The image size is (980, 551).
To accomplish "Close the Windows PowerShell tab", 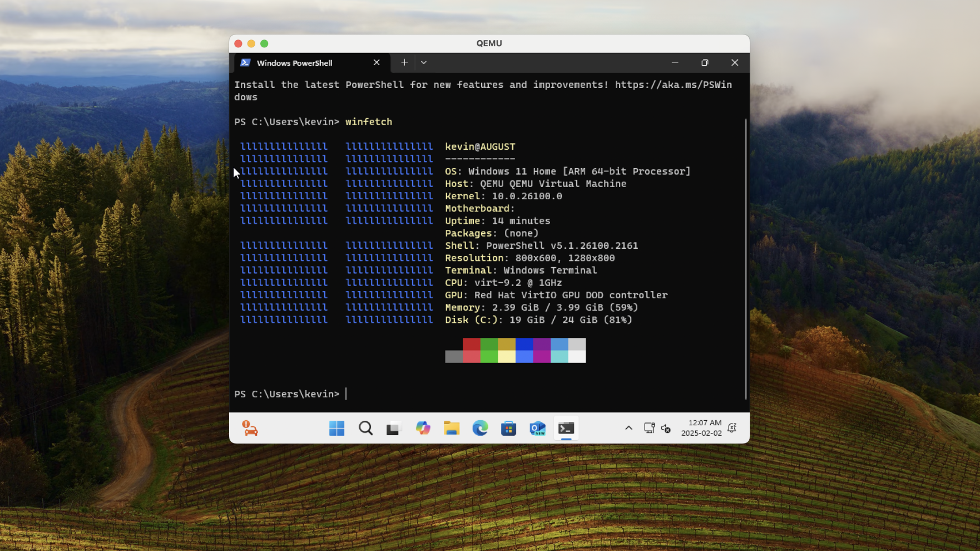I will tap(377, 63).
